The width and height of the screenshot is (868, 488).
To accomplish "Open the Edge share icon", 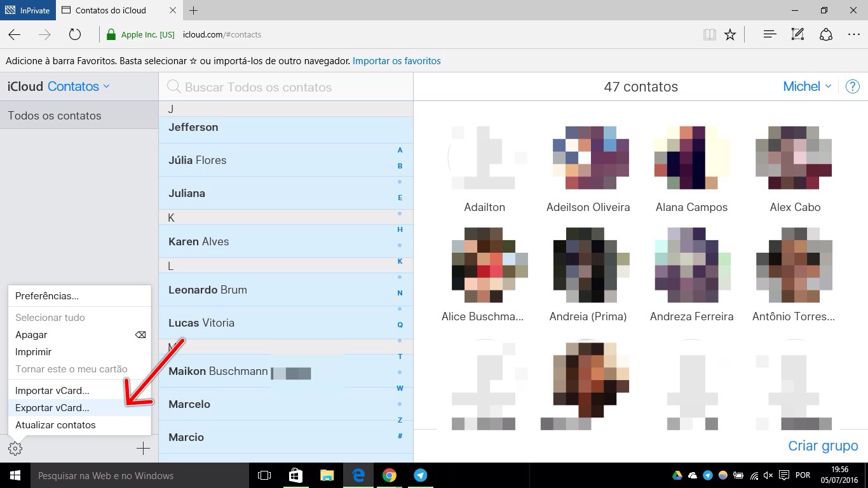I will click(x=825, y=35).
